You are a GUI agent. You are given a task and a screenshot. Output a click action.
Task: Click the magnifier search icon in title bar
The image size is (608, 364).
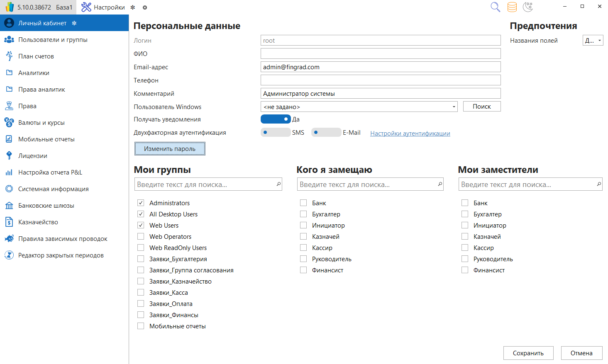(495, 7)
